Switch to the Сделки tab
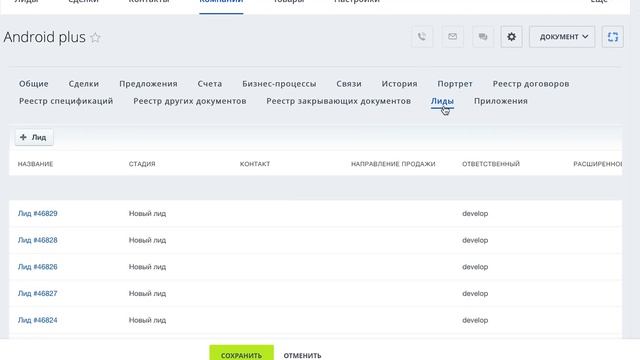640x360 pixels. tap(84, 84)
